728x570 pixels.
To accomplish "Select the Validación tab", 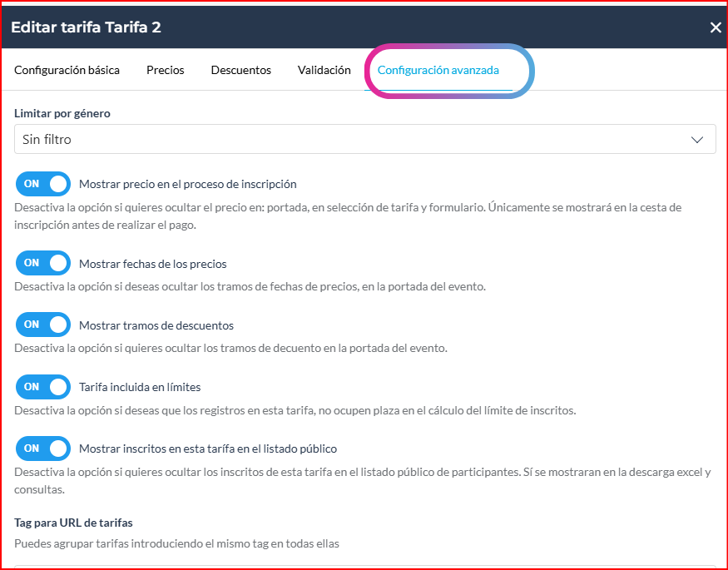I will 324,70.
